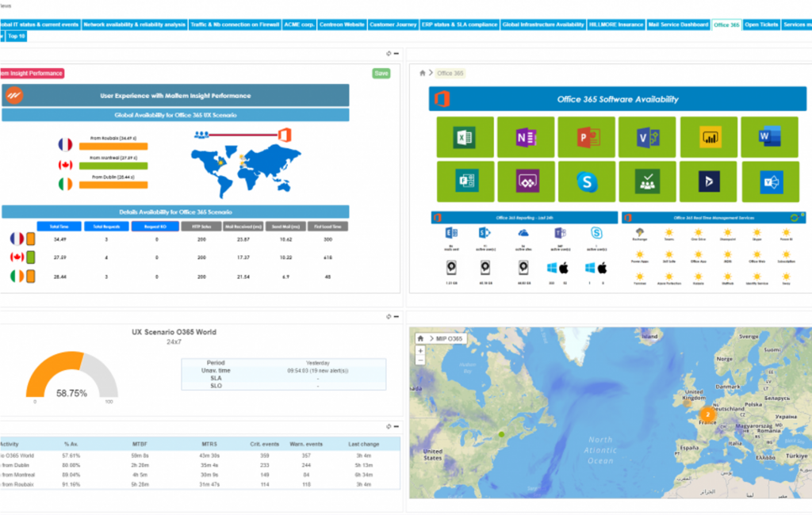
Task: Click the SharePoint active users reporting icon
Action: 485,234
